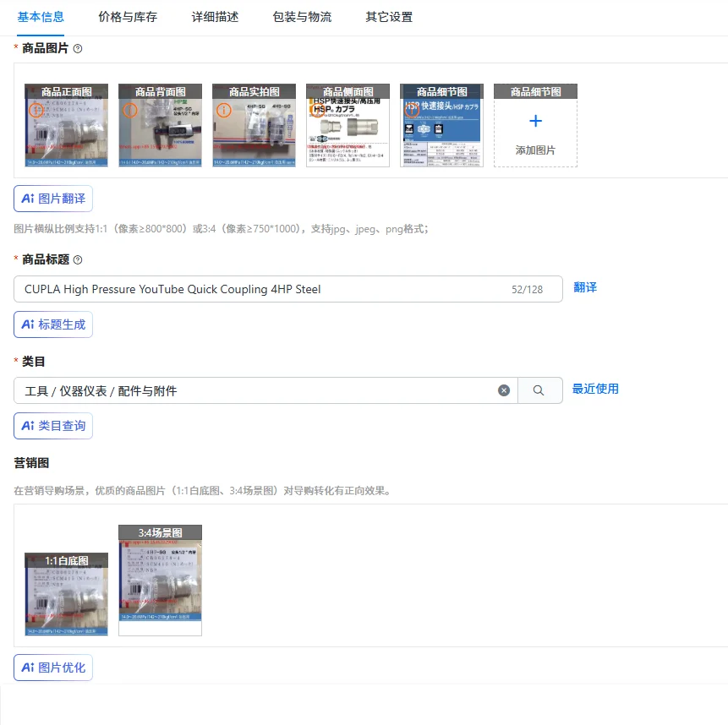This screenshot has width=728, height=725.
Task: Click the AI 图片优化 button
Action: point(53,668)
